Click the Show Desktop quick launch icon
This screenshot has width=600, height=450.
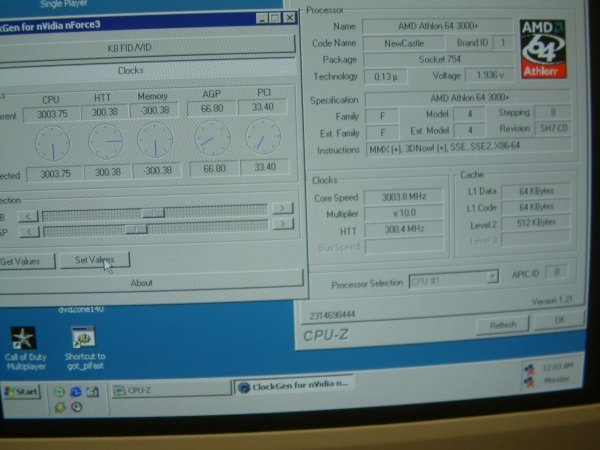(x=93, y=391)
